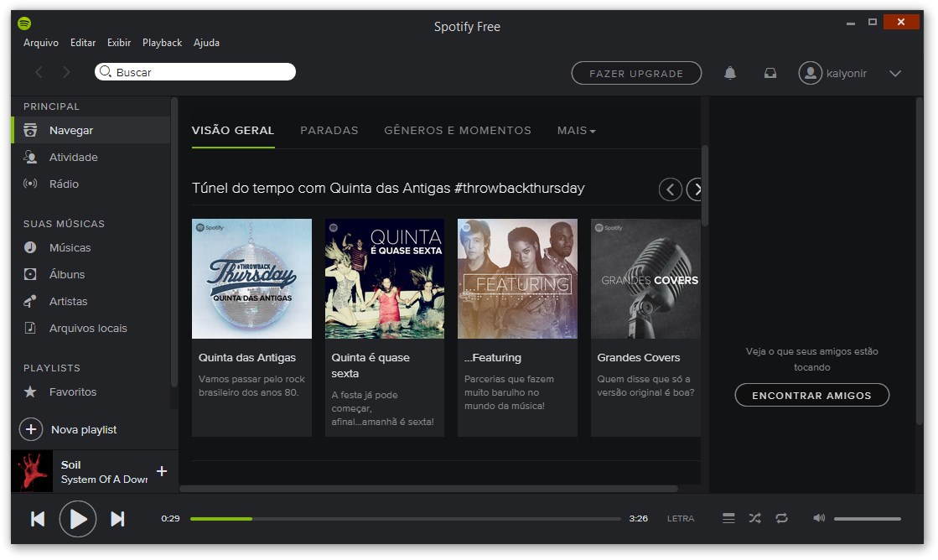Expand the user account dropdown chevron
938x560 pixels.
coord(895,74)
